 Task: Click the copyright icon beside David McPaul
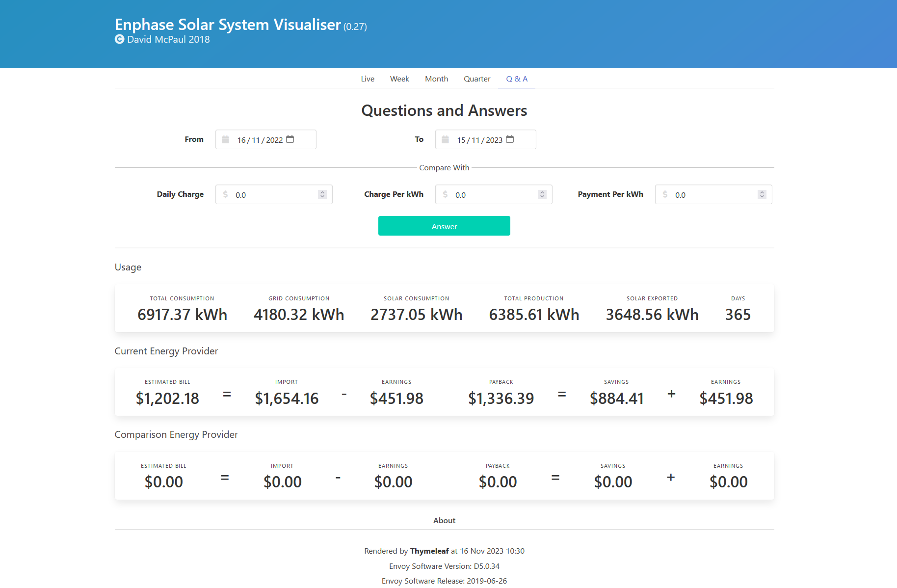119,39
